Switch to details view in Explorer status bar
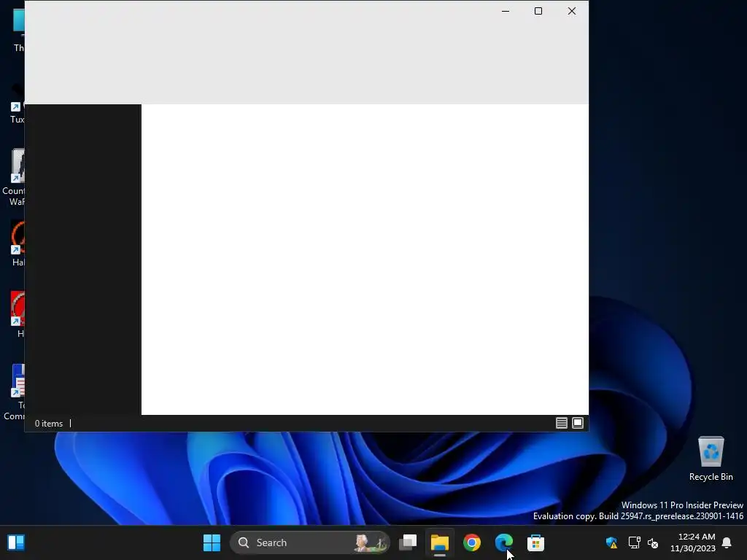Viewport: 747px width, 560px height. [561, 423]
